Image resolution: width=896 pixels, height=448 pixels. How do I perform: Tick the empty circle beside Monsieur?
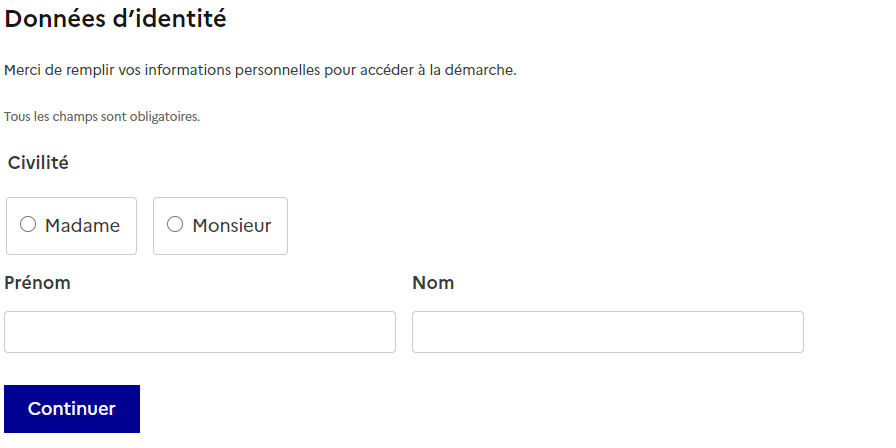point(175,225)
